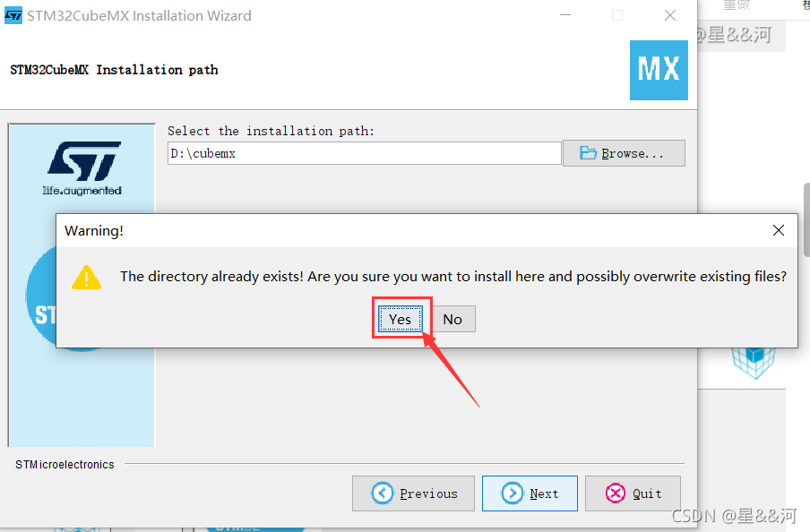Focus the installation path field

tap(364, 153)
